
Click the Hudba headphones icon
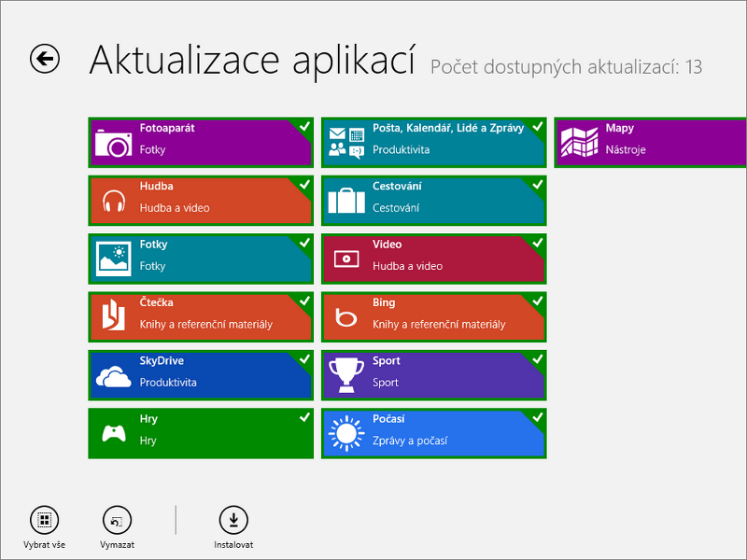(x=114, y=202)
